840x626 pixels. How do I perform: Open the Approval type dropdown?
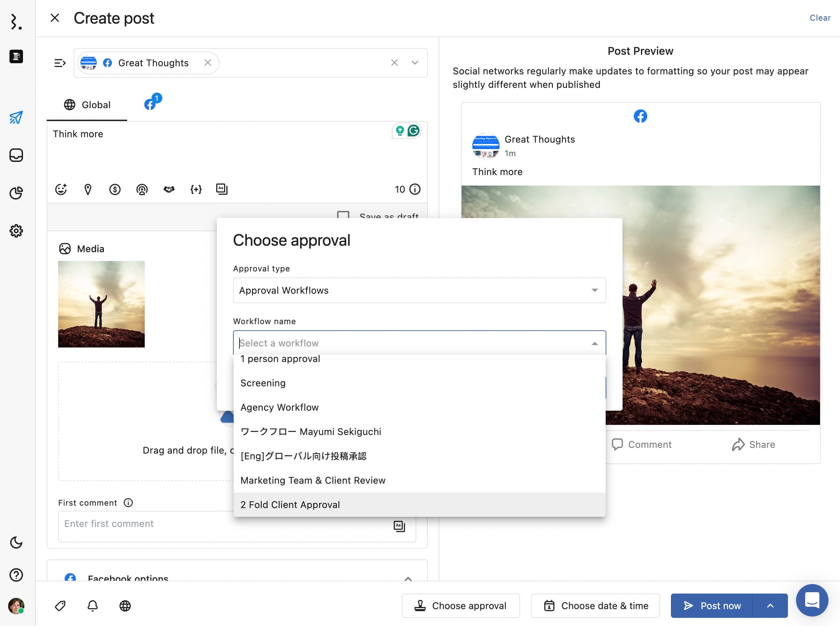[419, 290]
